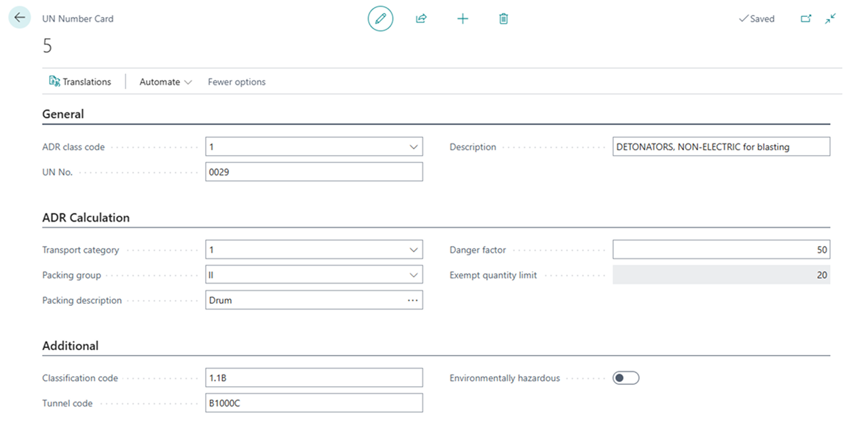Open the Automate menu
Image resolution: width=868 pixels, height=429 pixels.
click(x=166, y=82)
